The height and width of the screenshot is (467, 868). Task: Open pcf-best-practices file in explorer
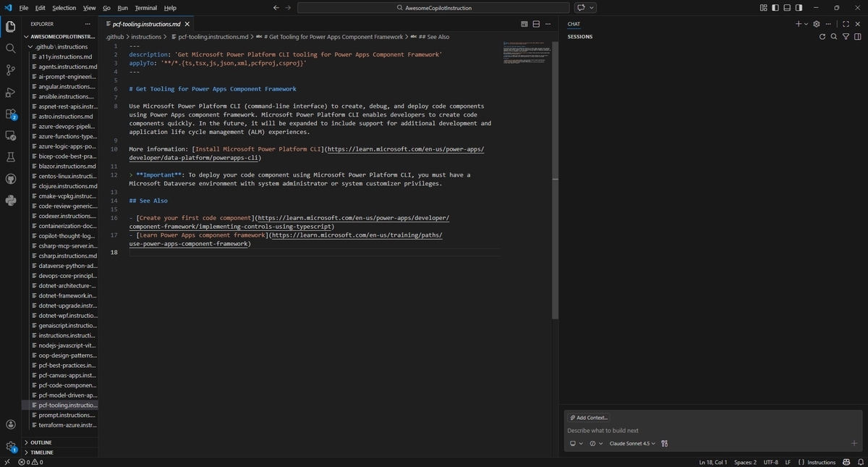click(61, 365)
